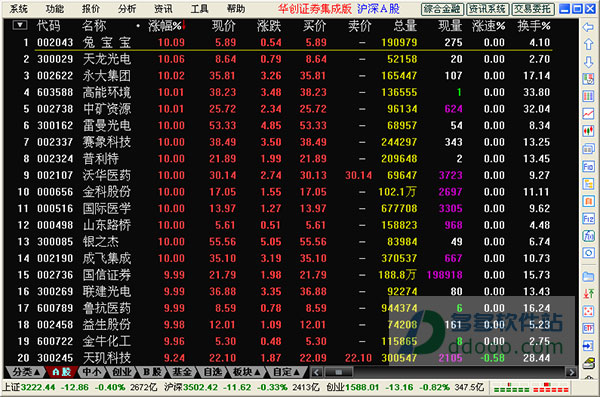The image size is (600, 397).
Task: Open the candlestick K-line chart icon
Action: coord(588,131)
